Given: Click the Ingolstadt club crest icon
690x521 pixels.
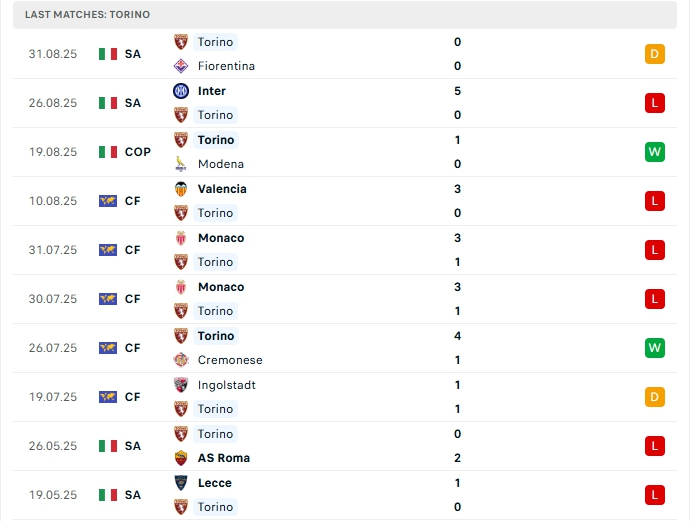Looking at the screenshot, I should 181,385.
